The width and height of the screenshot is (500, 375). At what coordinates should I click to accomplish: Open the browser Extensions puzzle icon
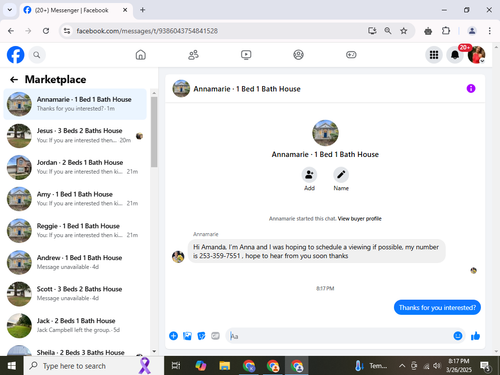point(446,31)
